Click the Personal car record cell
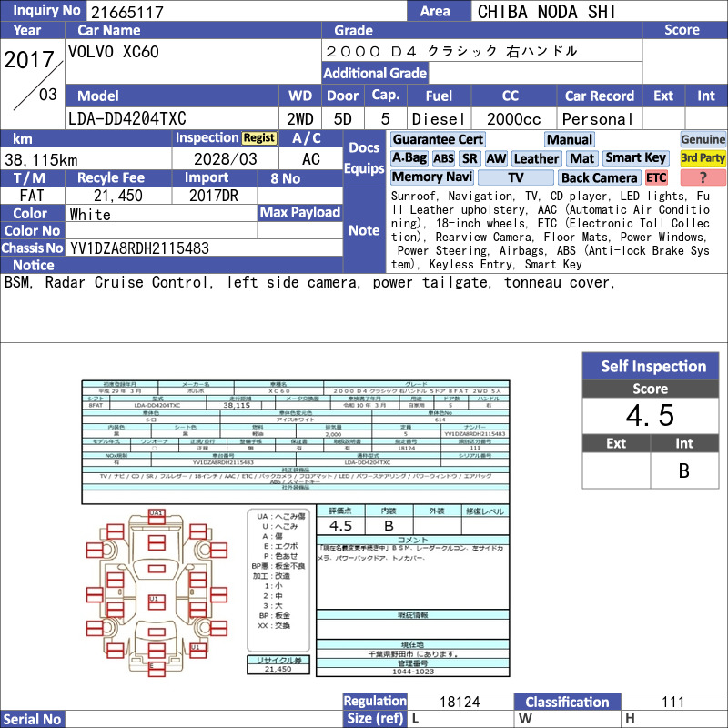This screenshot has width=728, height=728. pos(598,119)
